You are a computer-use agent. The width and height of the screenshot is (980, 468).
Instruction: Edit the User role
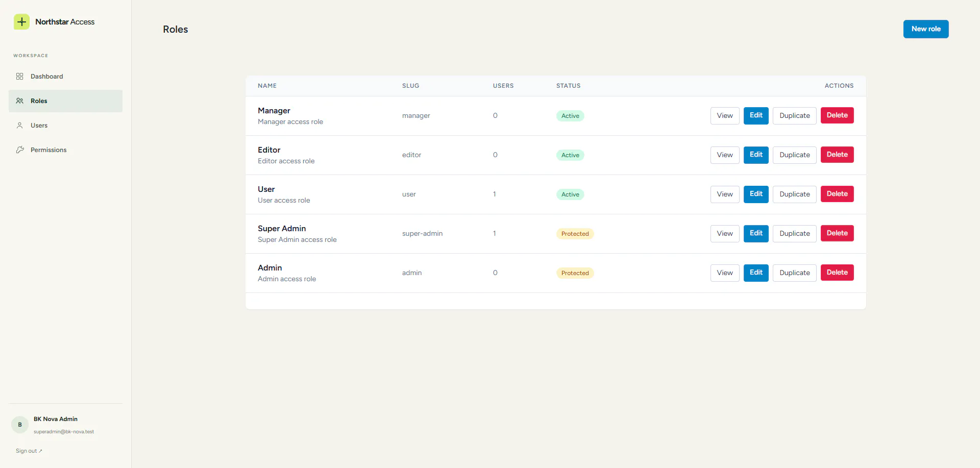[x=756, y=194]
